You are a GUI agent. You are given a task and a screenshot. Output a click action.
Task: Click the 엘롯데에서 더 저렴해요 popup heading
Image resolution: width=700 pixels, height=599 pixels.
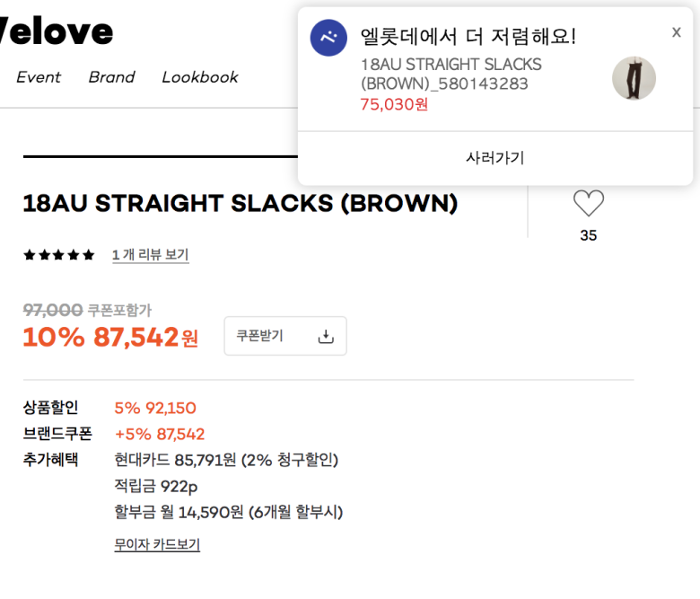[468, 37]
